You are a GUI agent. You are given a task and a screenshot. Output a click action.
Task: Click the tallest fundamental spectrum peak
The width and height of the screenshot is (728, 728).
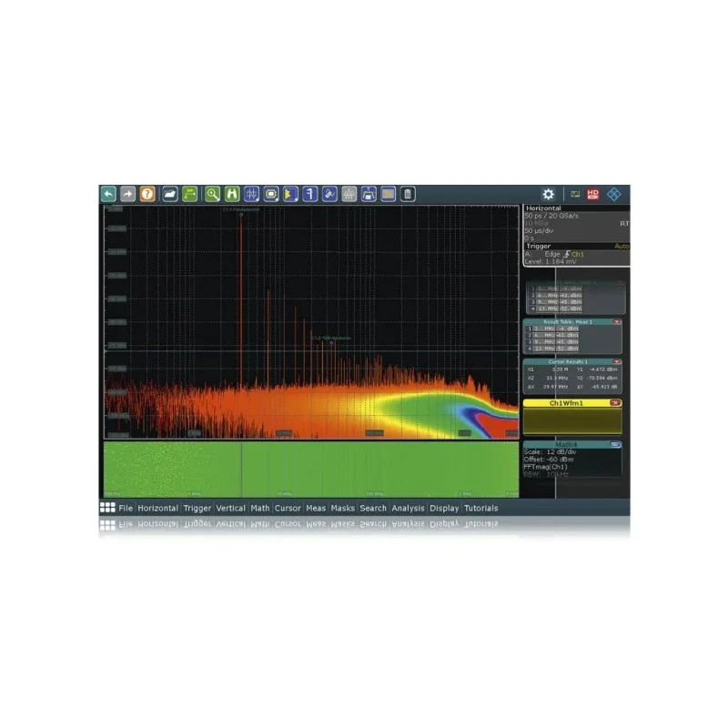241,298
